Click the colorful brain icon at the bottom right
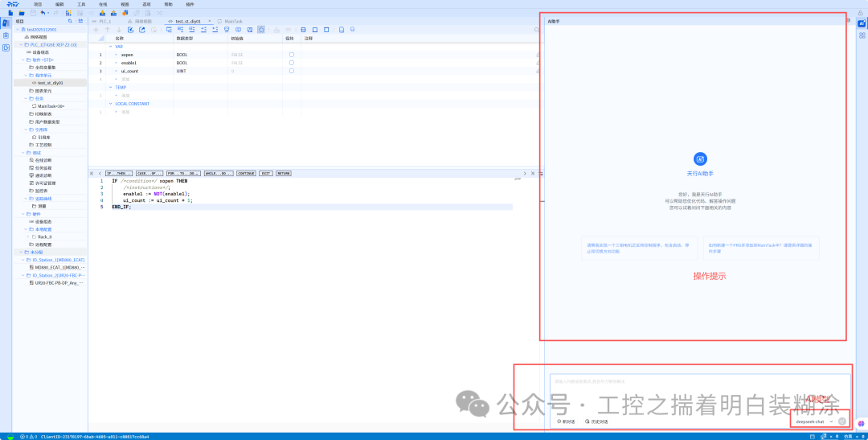This screenshot has width=868, height=440. (860, 423)
